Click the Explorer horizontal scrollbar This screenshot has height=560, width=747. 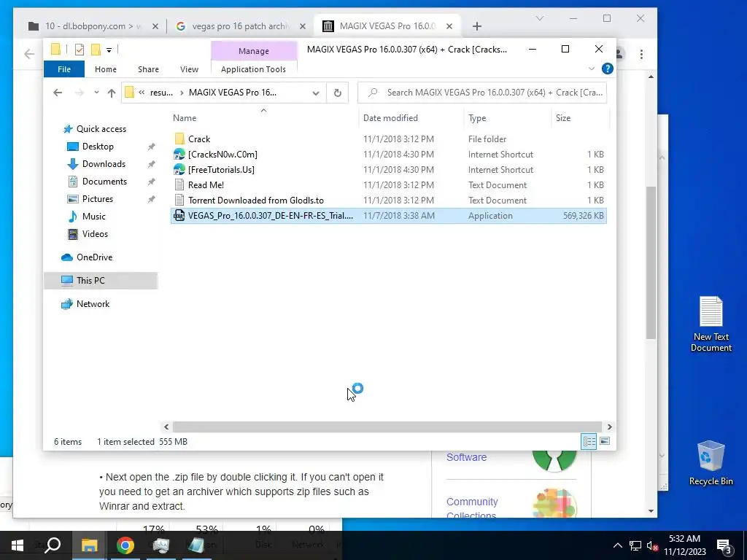point(387,427)
